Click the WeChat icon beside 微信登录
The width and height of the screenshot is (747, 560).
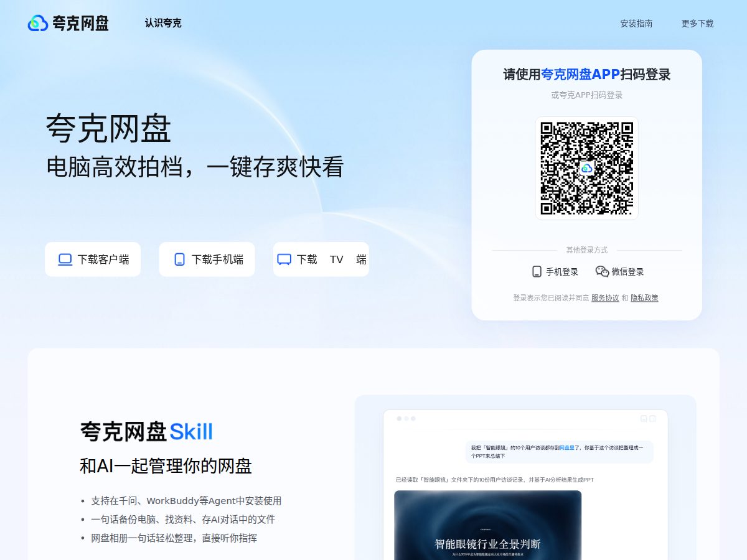coord(602,271)
